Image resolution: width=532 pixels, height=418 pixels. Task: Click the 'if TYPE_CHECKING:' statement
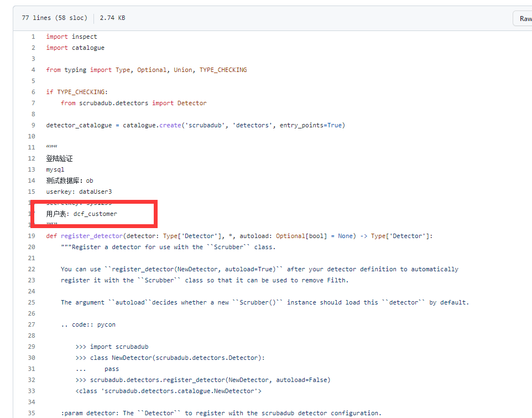[x=77, y=92]
